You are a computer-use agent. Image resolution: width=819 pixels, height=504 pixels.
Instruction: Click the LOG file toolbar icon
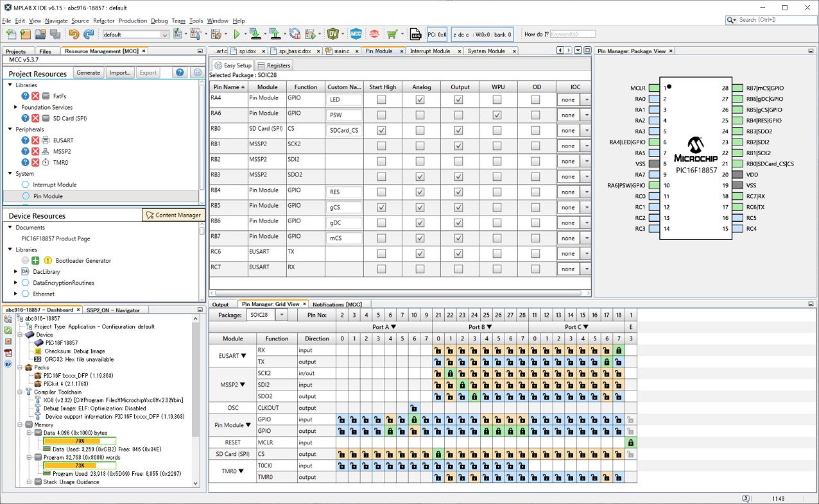(x=415, y=34)
